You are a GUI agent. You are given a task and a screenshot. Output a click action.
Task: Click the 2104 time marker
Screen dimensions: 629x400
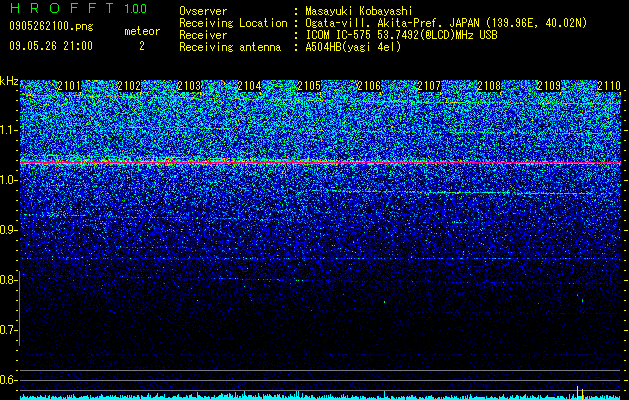(249, 86)
